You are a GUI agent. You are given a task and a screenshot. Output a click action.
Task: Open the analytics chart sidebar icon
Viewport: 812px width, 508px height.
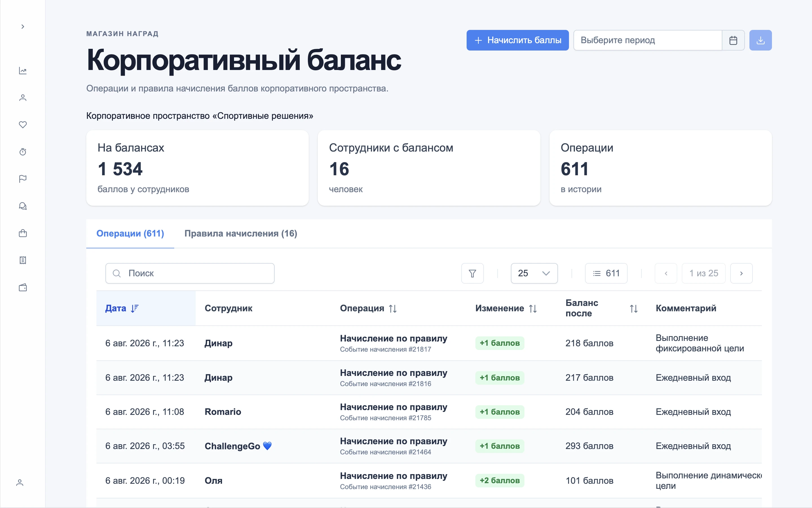click(x=23, y=71)
